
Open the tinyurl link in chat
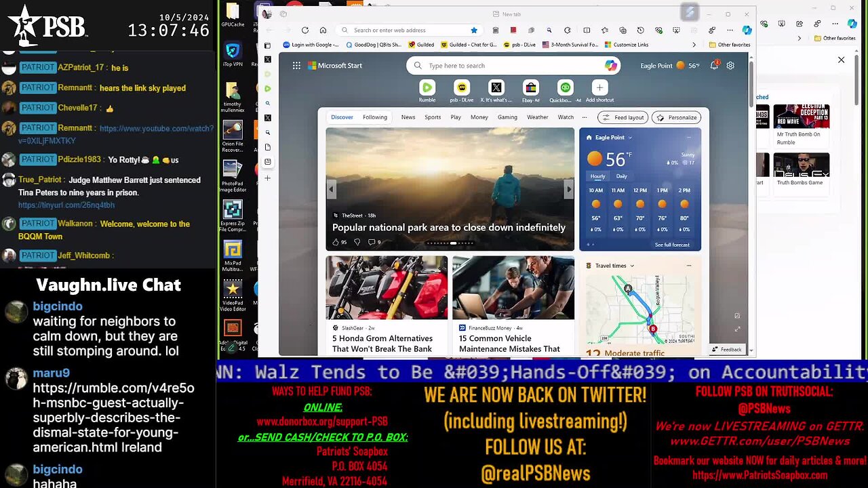[x=66, y=205]
